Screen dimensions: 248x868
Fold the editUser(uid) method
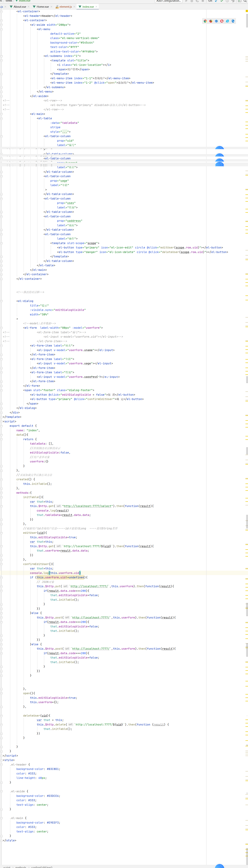[2, 533]
